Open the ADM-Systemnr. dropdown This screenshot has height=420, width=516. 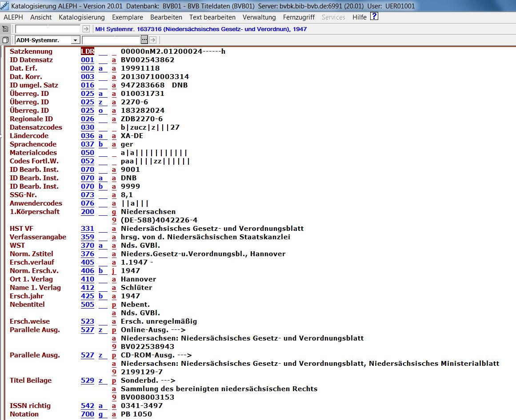point(75,40)
